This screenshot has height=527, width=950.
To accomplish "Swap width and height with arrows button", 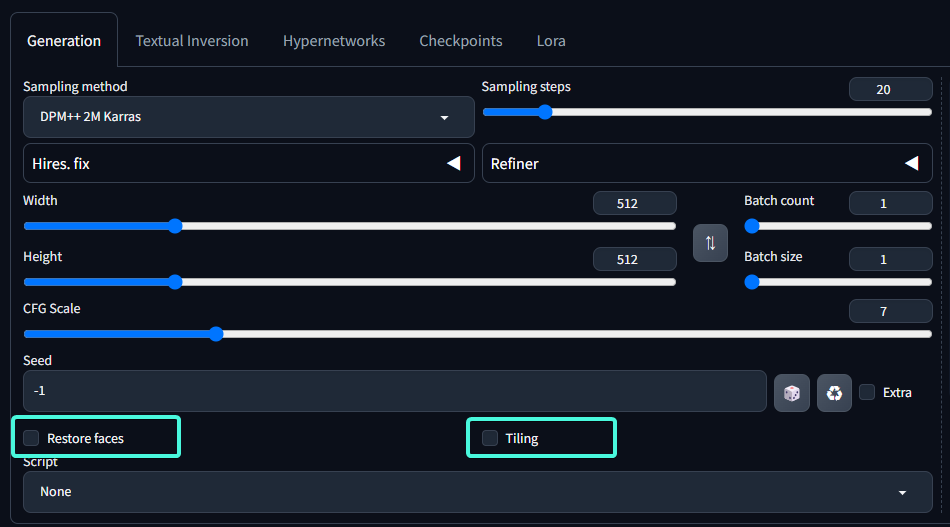I will (710, 243).
